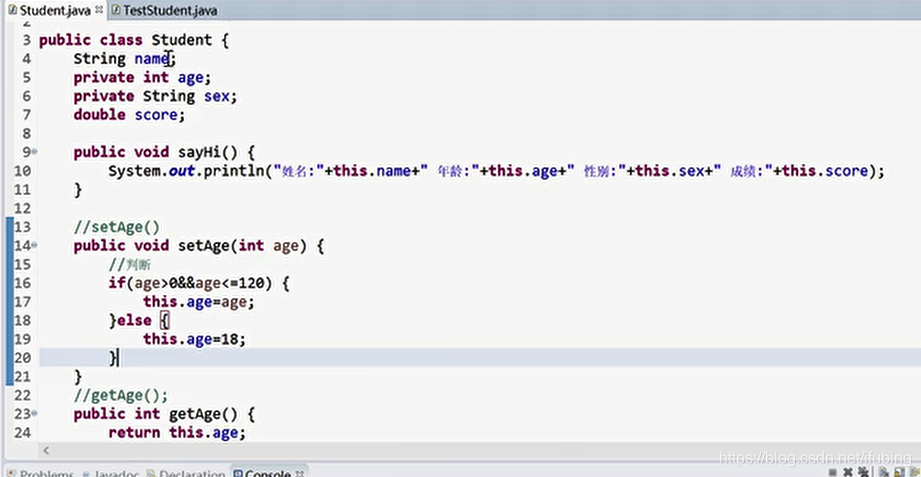Image resolution: width=921 pixels, height=477 pixels.
Task: Click the 'private int age;' declaration
Action: point(142,78)
